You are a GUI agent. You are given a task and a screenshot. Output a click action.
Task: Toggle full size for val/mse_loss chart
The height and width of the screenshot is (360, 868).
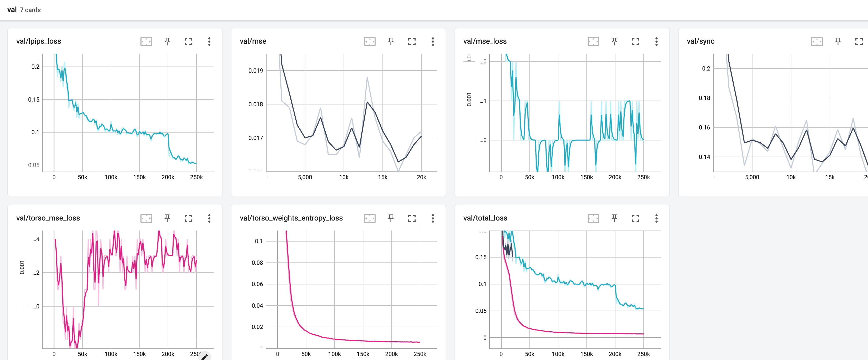pos(635,42)
